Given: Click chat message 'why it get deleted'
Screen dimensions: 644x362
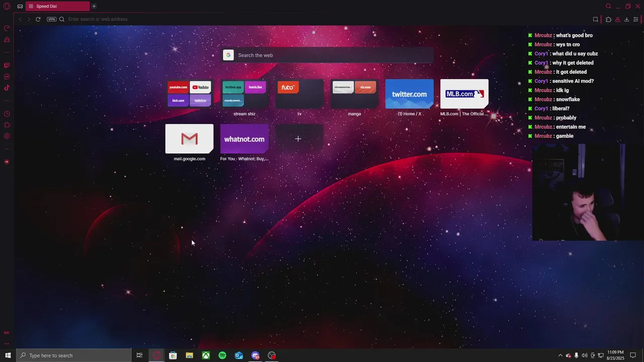Looking at the screenshot, I should pyautogui.click(x=573, y=63).
